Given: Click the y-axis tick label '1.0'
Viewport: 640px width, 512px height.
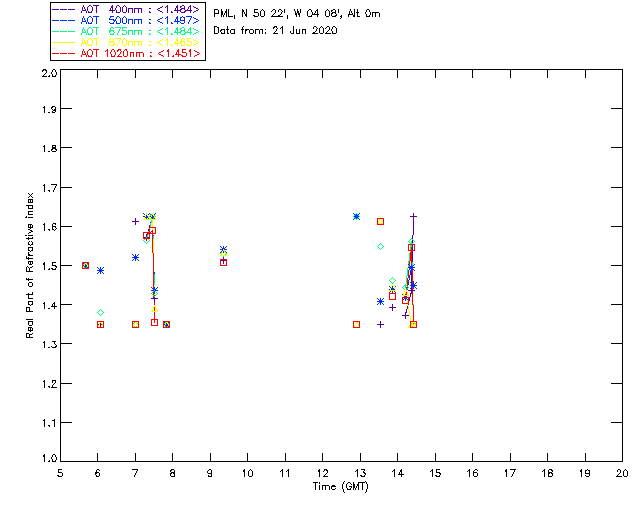Looking at the screenshot, I should pyautogui.click(x=49, y=458).
